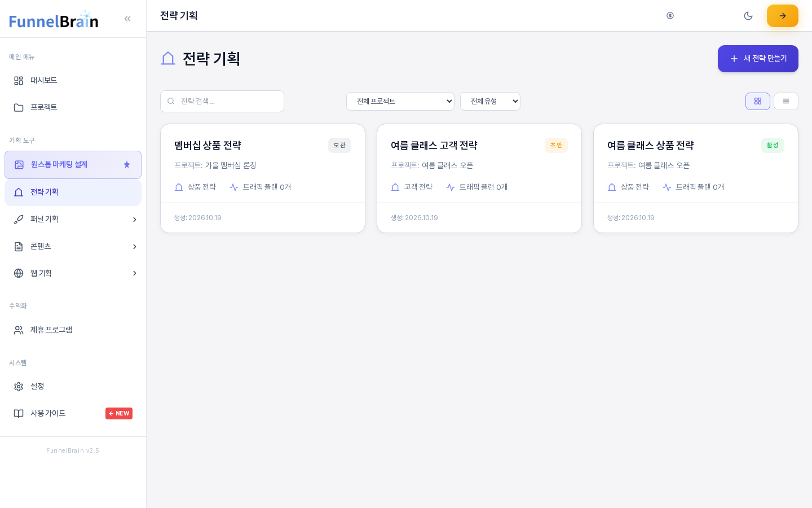Click the rocket icon beside 퍼널 기획
The width and height of the screenshot is (812, 508).
tap(19, 220)
